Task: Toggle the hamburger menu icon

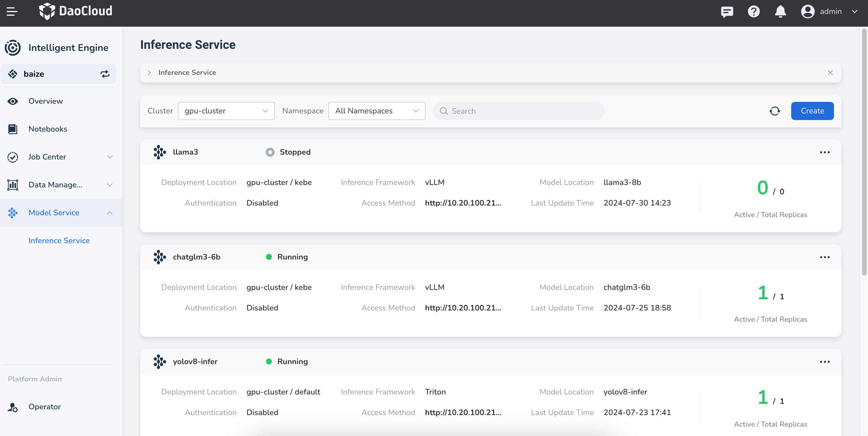Action: (12, 12)
